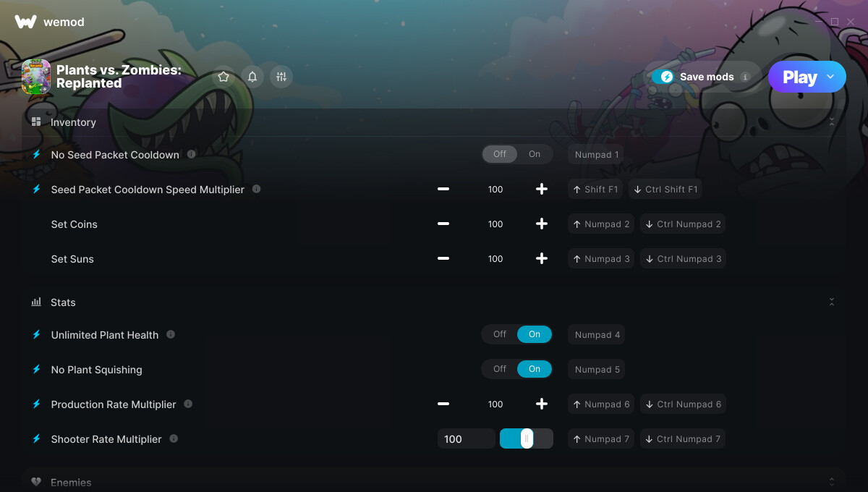
Task: Adjust the Shooter Rate Multiplier slider
Action: tap(527, 438)
